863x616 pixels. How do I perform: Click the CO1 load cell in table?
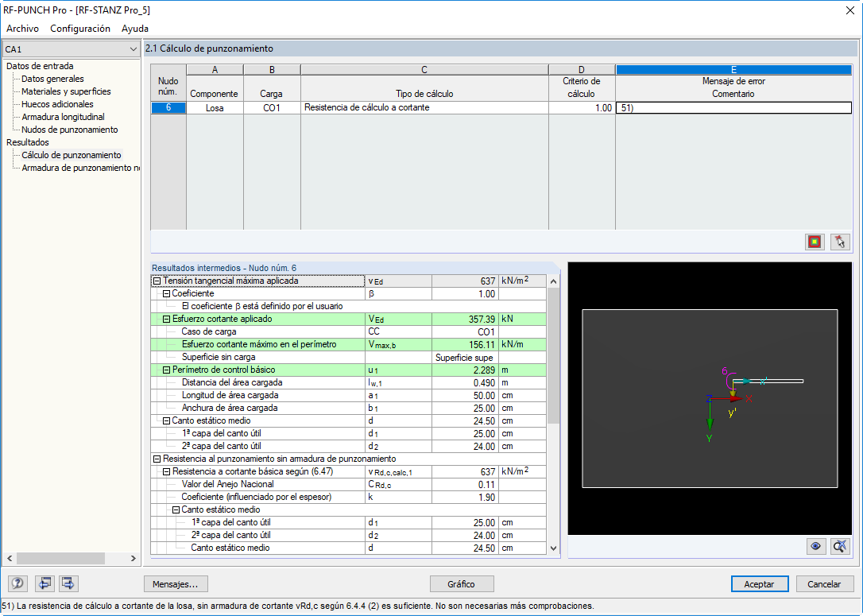pyautogui.click(x=272, y=108)
